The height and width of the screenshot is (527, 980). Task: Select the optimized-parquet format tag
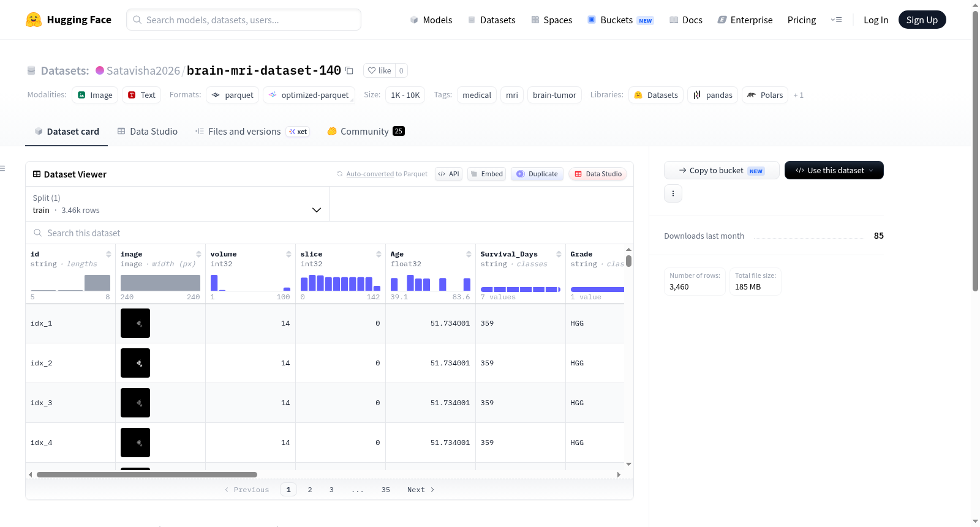coord(309,95)
